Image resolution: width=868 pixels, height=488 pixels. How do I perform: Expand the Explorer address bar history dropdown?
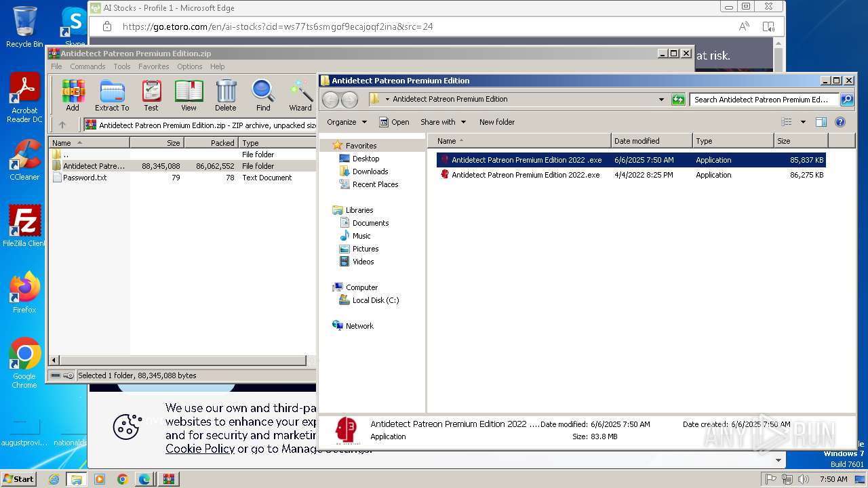pyautogui.click(x=662, y=100)
